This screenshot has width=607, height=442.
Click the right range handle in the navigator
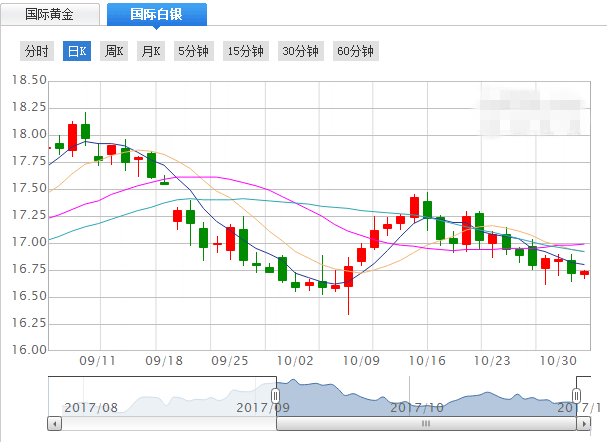pos(576,395)
